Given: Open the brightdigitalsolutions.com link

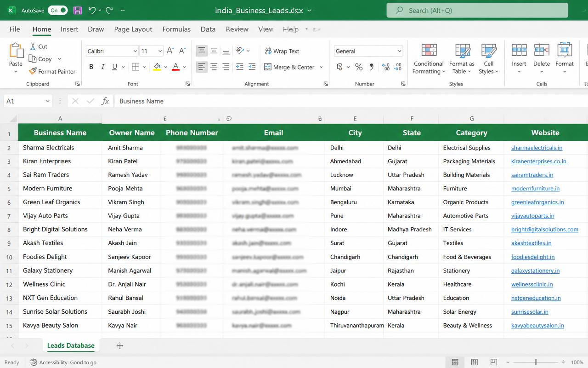Looking at the screenshot, I should [545, 229].
